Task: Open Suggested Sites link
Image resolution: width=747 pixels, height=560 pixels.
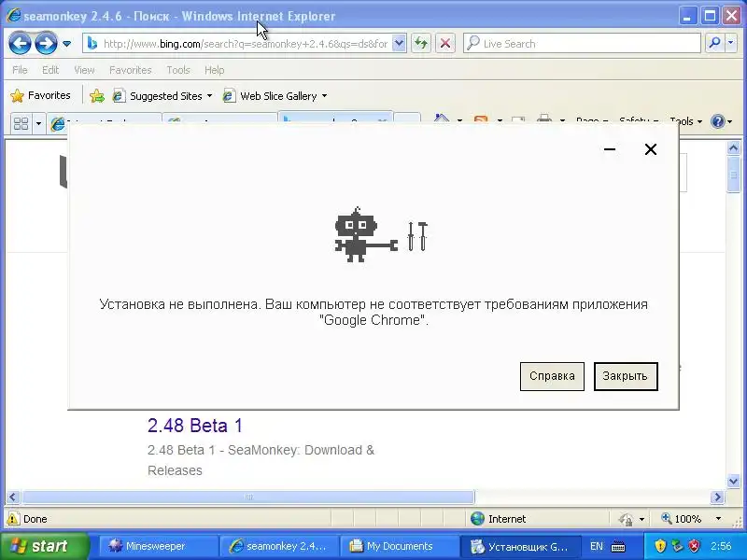Action: [157, 96]
